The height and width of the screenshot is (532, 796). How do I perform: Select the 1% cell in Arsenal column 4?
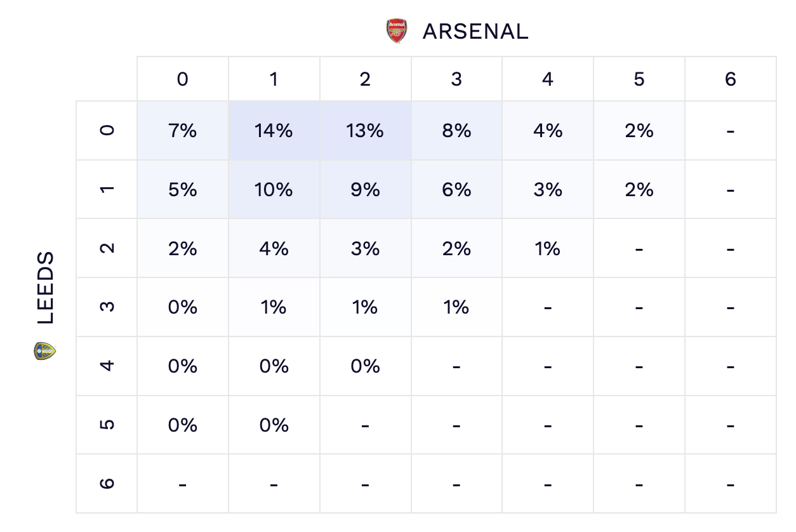(547, 249)
